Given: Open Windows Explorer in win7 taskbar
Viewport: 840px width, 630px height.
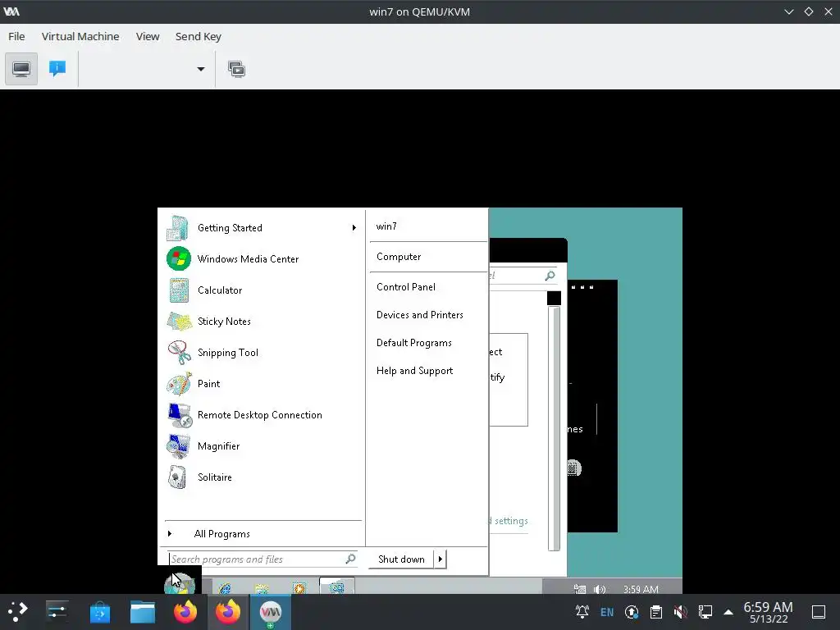Looking at the screenshot, I should pyautogui.click(x=262, y=588).
